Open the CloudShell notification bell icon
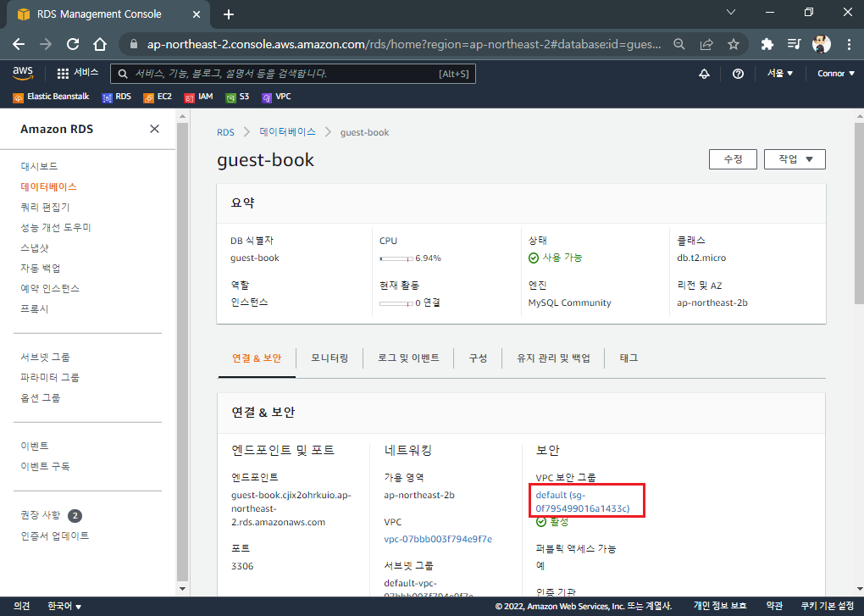864x616 pixels. pyautogui.click(x=704, y=74)
